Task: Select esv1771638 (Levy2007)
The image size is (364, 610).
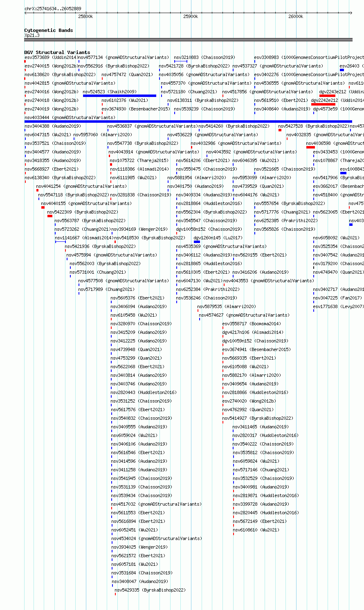Action: [339, 306]
